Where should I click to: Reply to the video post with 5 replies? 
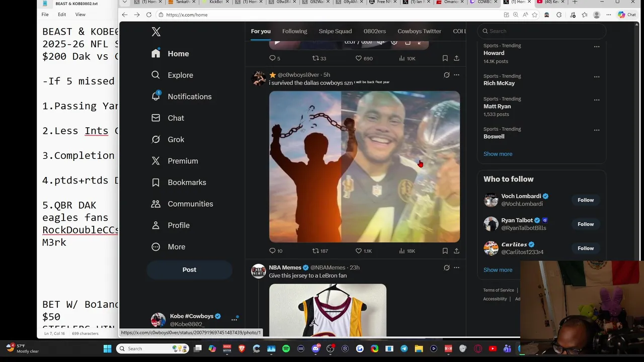[x=275, y=58]
